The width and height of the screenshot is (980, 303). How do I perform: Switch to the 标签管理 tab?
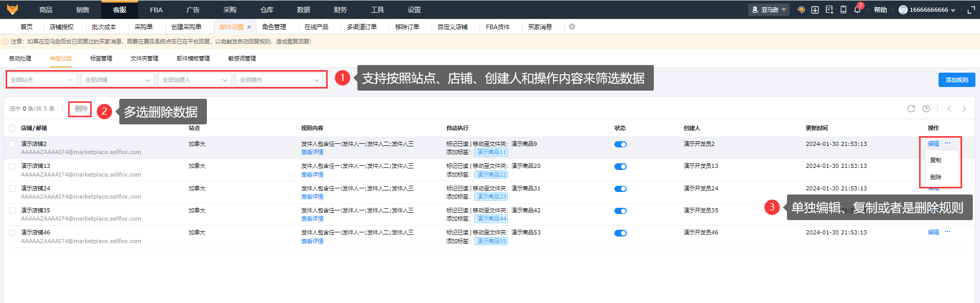101,58
